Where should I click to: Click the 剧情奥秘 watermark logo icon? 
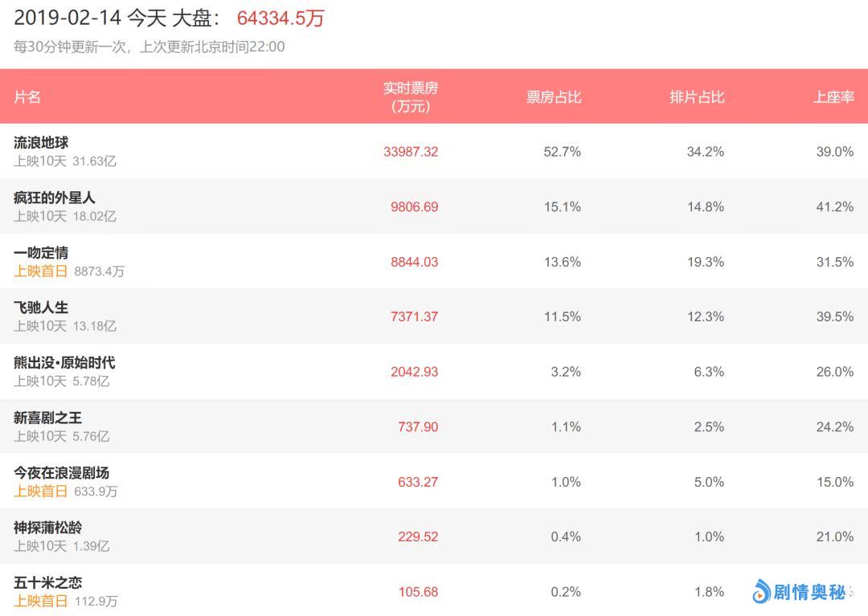761,592
